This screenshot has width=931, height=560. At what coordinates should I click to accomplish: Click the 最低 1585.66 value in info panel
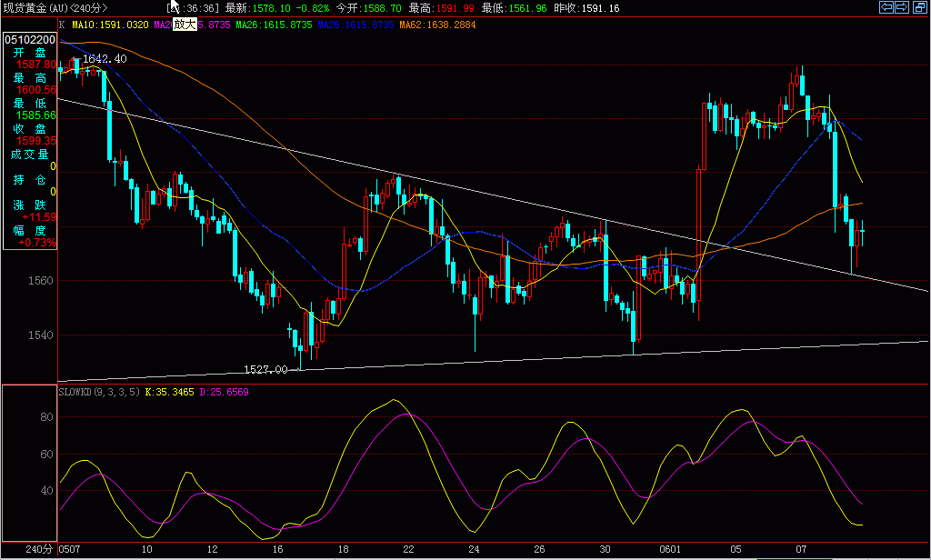pyautogui.click(x=36, y=115)
